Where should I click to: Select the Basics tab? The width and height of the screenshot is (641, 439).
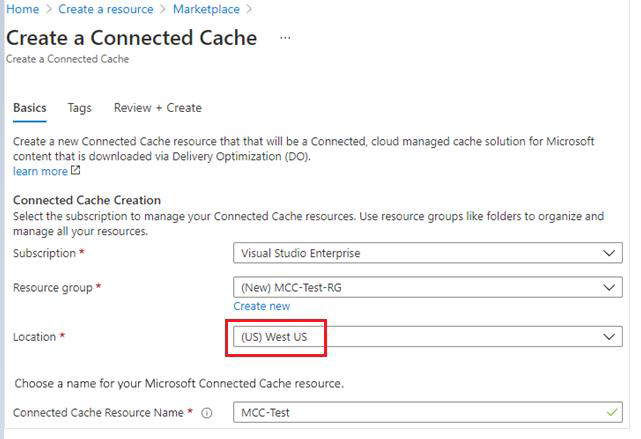[x=30, y=108]
